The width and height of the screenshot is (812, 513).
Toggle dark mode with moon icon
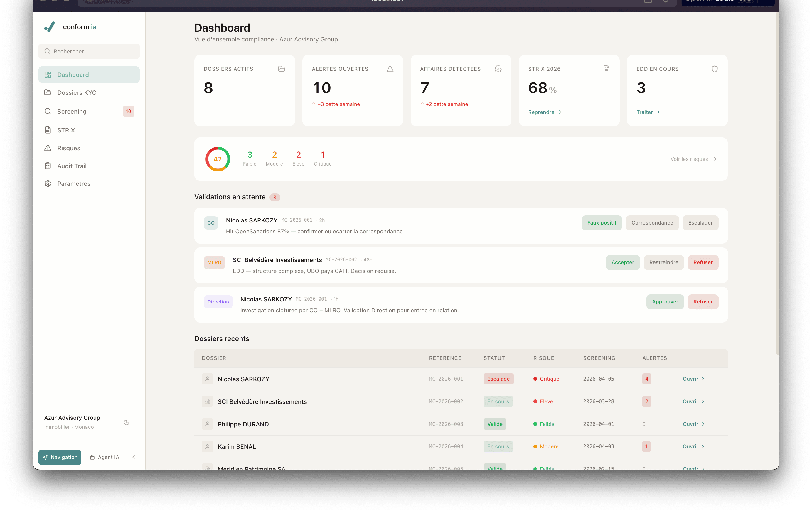(127, 422)
